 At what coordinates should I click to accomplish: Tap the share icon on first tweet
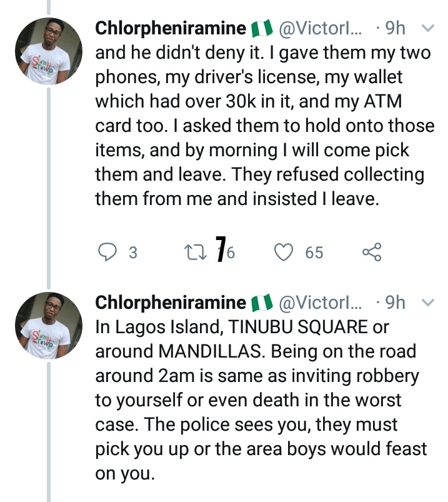point(371,252)
